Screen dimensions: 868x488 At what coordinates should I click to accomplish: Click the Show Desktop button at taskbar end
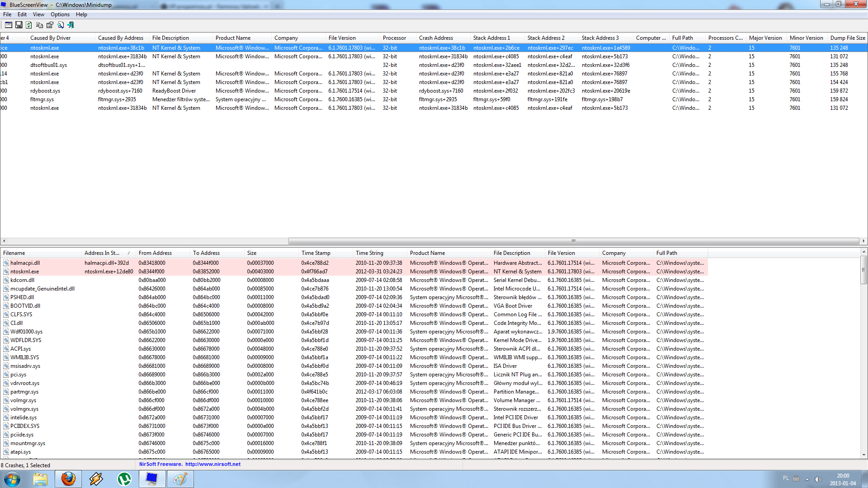point(864,479)
